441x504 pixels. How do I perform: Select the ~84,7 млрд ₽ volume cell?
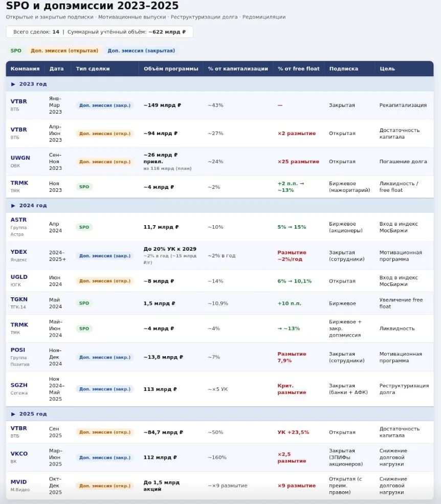163,432
